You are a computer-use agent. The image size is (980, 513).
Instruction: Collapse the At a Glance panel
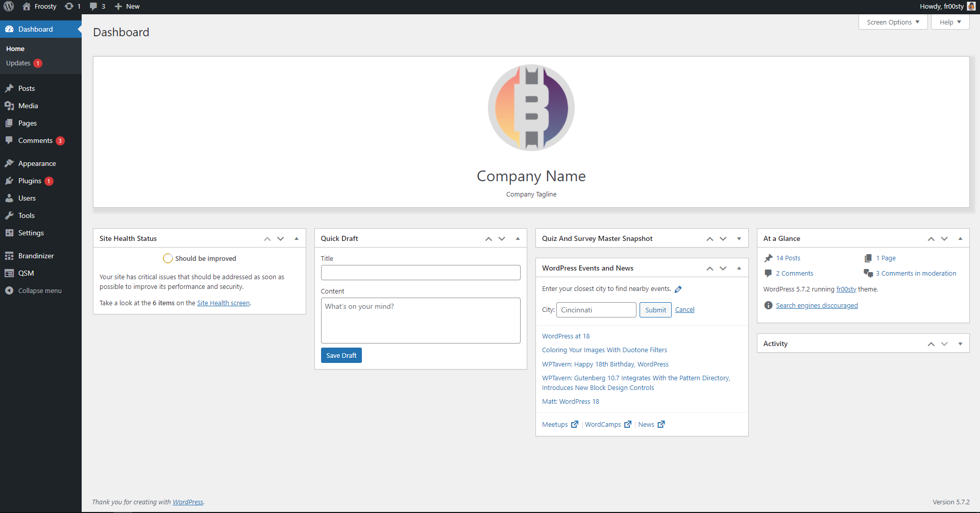pos(960,238)
